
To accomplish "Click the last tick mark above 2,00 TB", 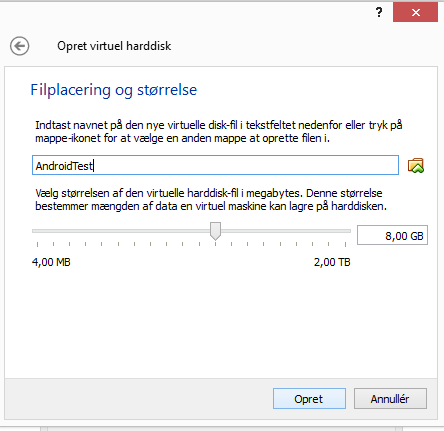I will 346,244.
